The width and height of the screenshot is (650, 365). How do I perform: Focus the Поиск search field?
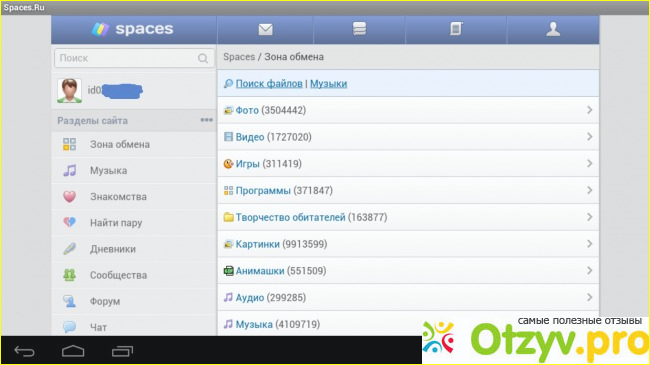[134, 58]
